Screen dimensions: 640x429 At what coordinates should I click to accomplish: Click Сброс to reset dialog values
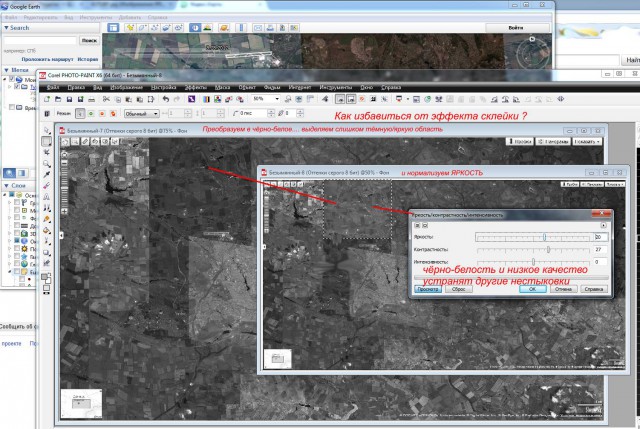click(x=458, y=289)
